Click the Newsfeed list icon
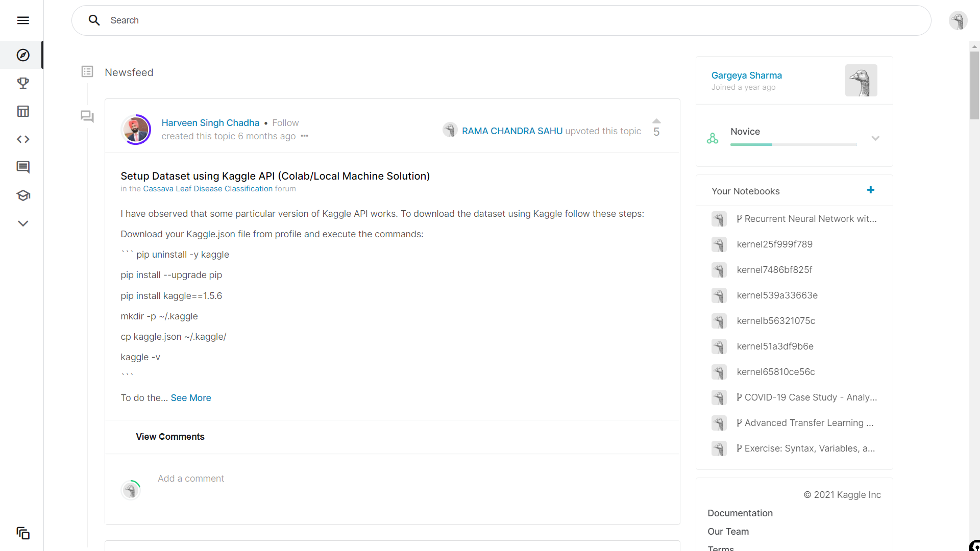 pyautogui.click(x=87, y=71)
